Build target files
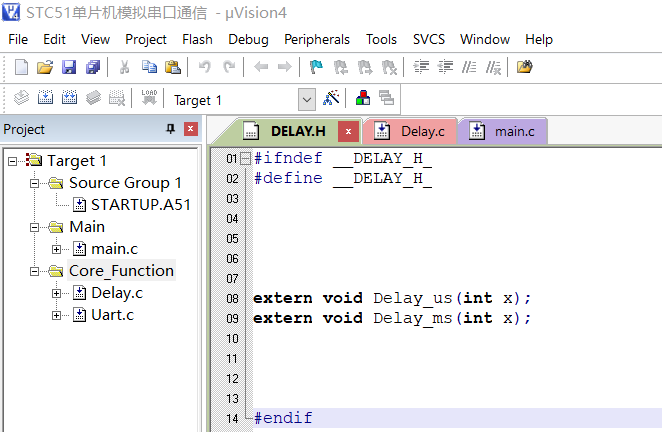The width and height of the screenshot is (662, 432). [x=45, y=98]
